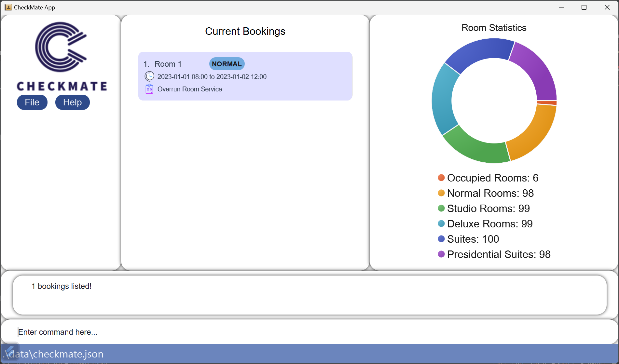This screenshot has height=364, width=619.
Task: Click the Deluxe Rooms: 99 label
Action: pos(490,224)
